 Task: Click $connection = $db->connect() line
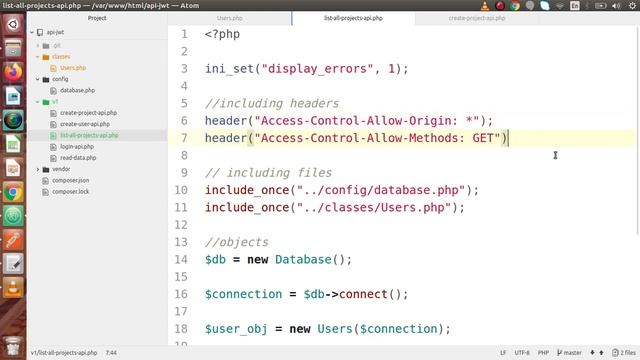307,294
